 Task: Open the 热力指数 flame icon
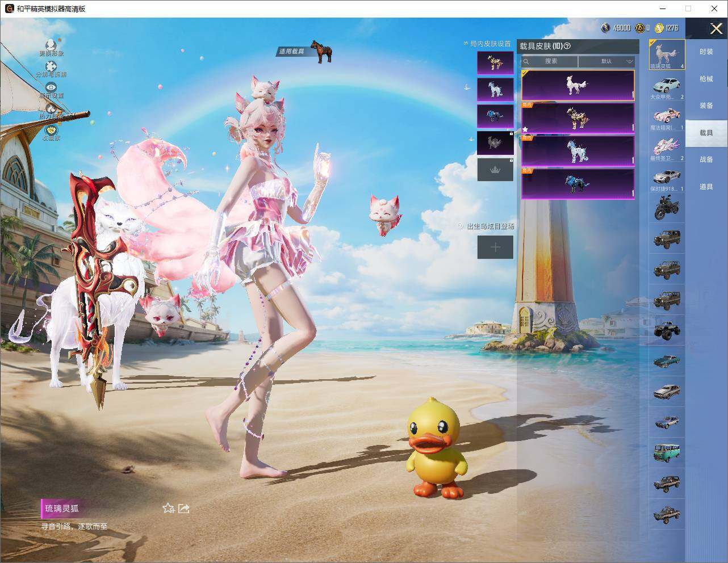pyautogui.click(x=51, y=108)
